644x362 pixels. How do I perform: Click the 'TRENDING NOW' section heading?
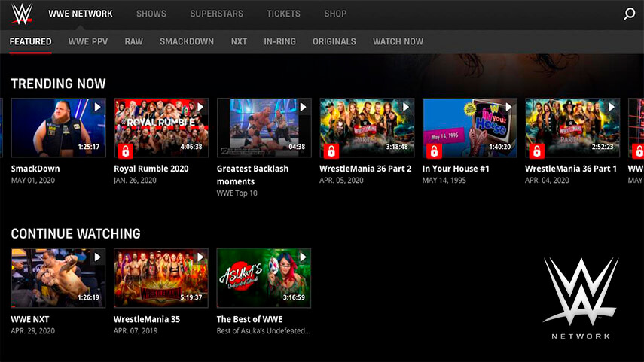(58, 84)
